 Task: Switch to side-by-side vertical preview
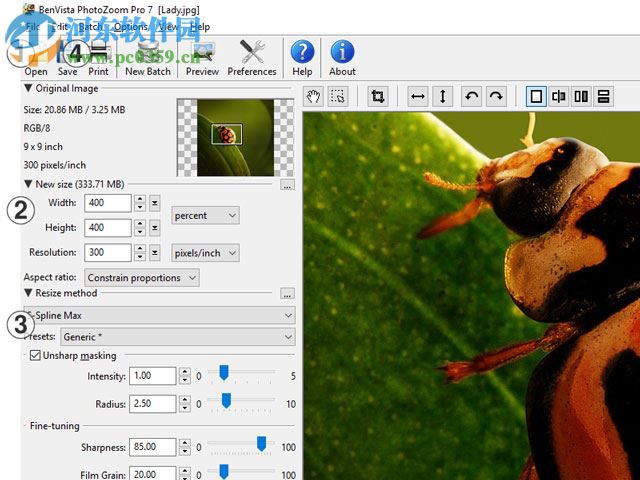581,97
